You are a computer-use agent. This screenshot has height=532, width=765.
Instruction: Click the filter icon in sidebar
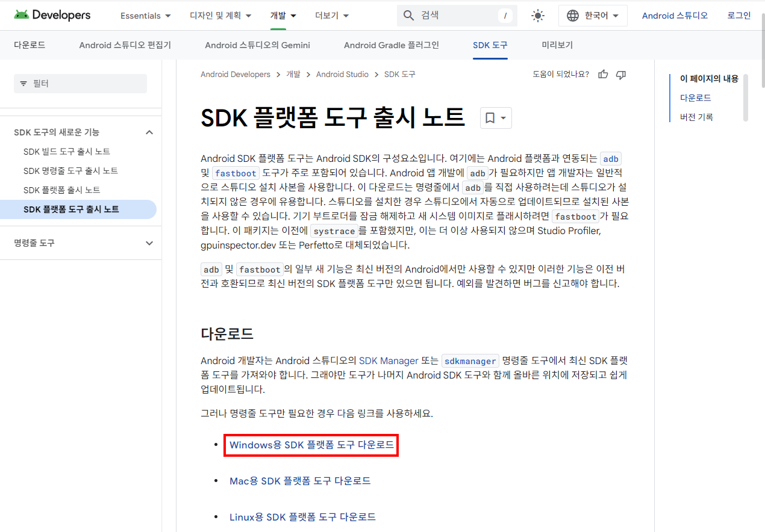coord(23,84)
